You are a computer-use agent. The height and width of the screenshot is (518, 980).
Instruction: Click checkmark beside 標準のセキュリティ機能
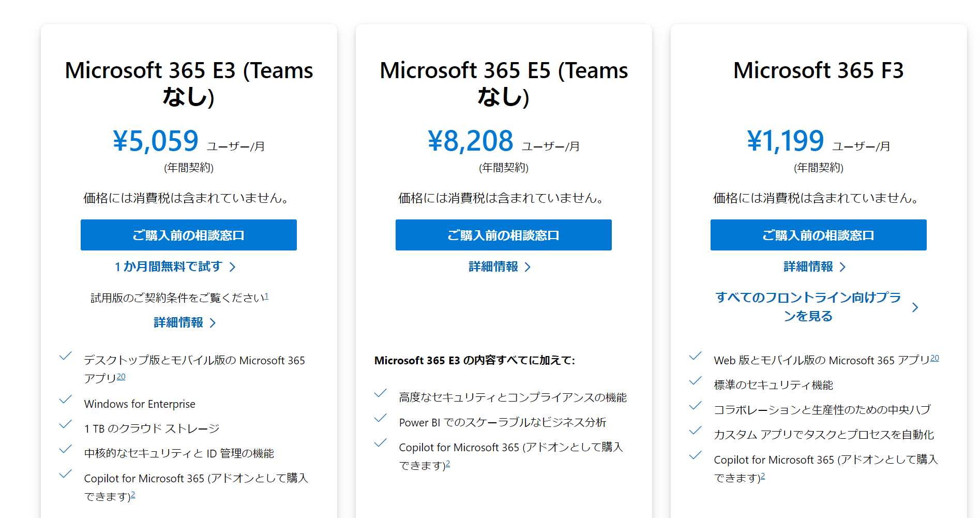coord(696,381)
